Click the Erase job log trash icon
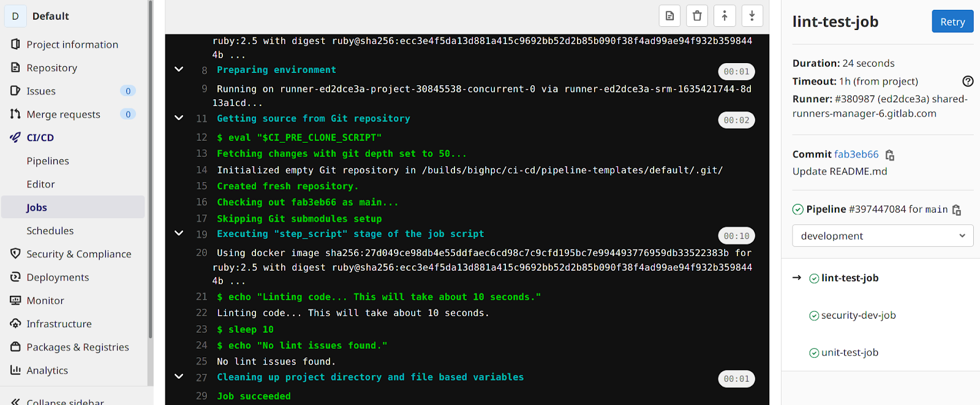Viewport: 980px width, 405px height. coord(697,16)
